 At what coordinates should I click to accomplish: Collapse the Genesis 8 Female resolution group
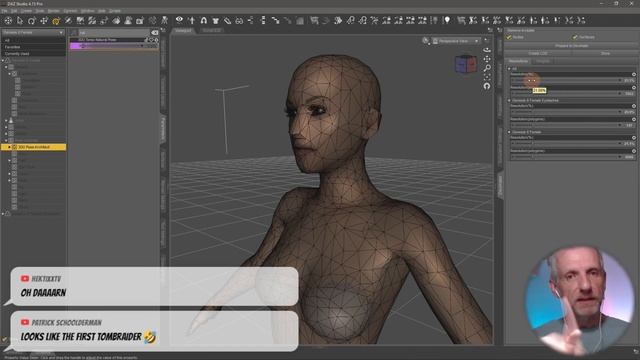click(x=509, y=132)
